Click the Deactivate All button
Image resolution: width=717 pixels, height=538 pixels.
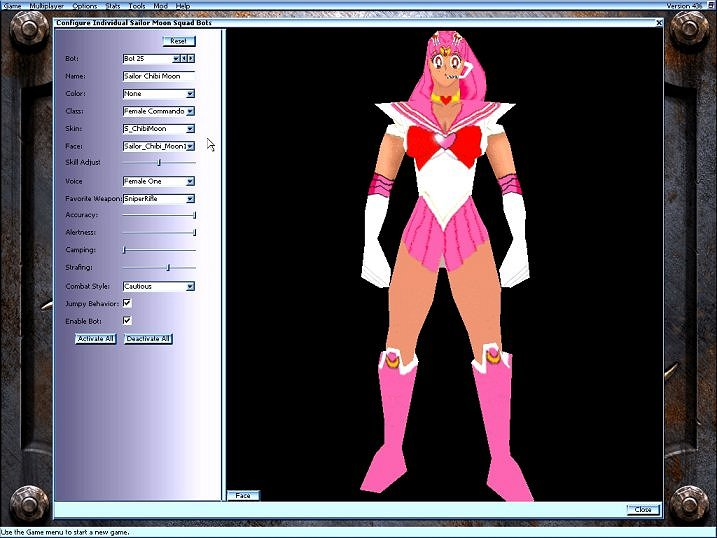(x=148, y=339)
